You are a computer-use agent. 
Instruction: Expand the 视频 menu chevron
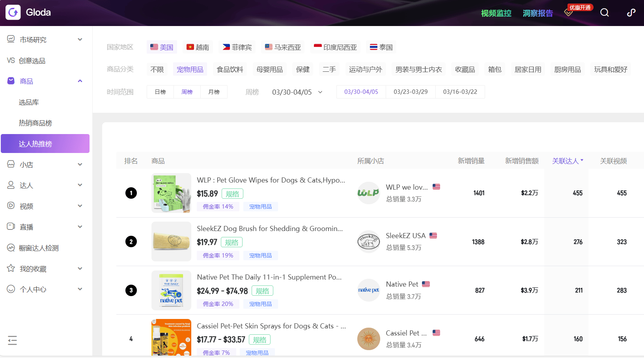pos(80,206)
